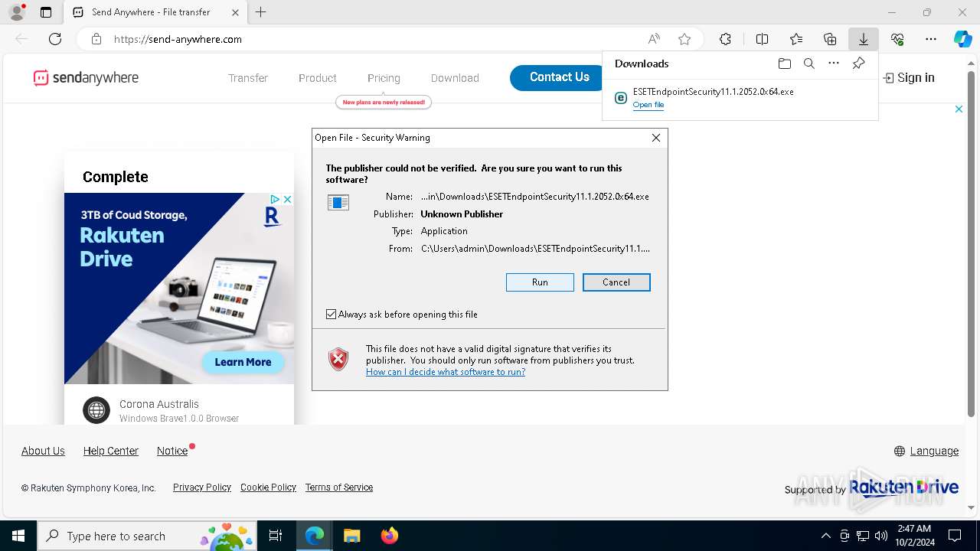Open the volume control tray icon

pyautogui.click(x=881, y=536)
